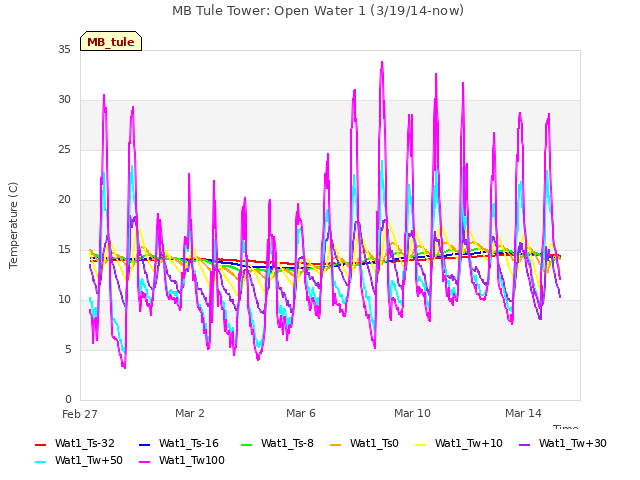Click the MB_tule label badge
640x480 pixels.
coord(111,41)
